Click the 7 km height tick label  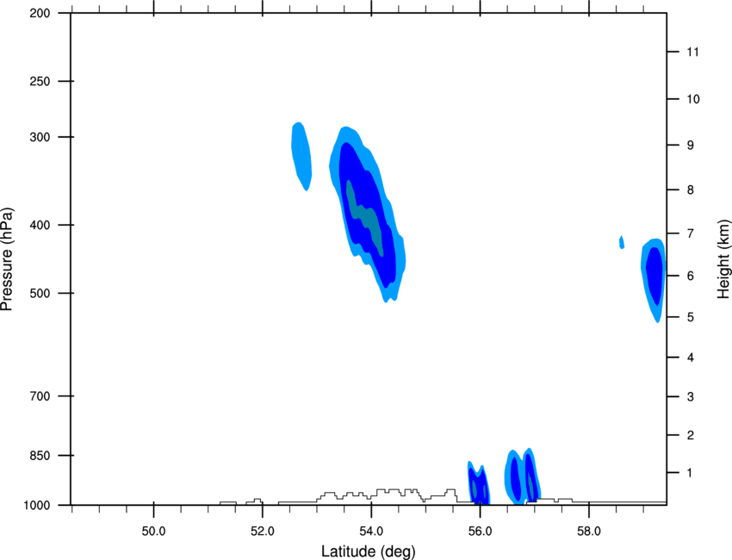691,233
